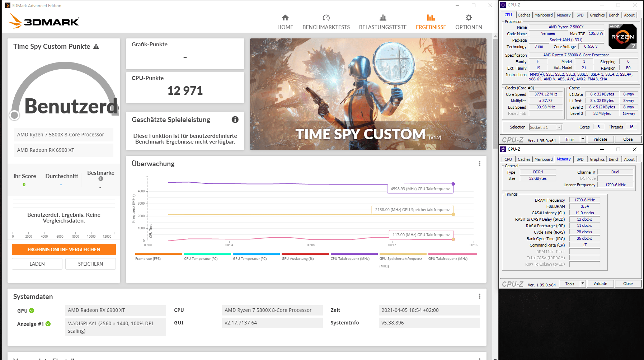Toggle the GPU Taktfrequenz (MHz) legend series
The width and height of the screenshot is (644, 360).
click(452, 257)
